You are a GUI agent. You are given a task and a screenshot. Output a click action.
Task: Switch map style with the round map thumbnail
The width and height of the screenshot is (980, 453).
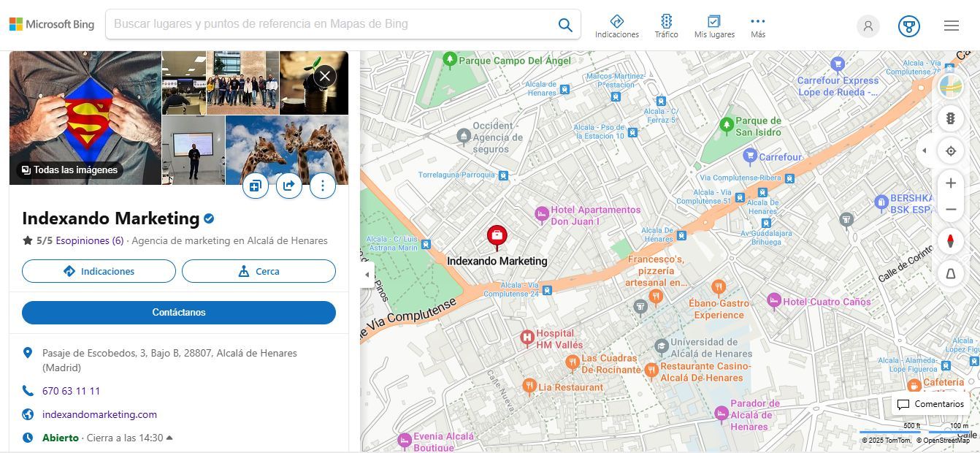click(x=950, y=86)
